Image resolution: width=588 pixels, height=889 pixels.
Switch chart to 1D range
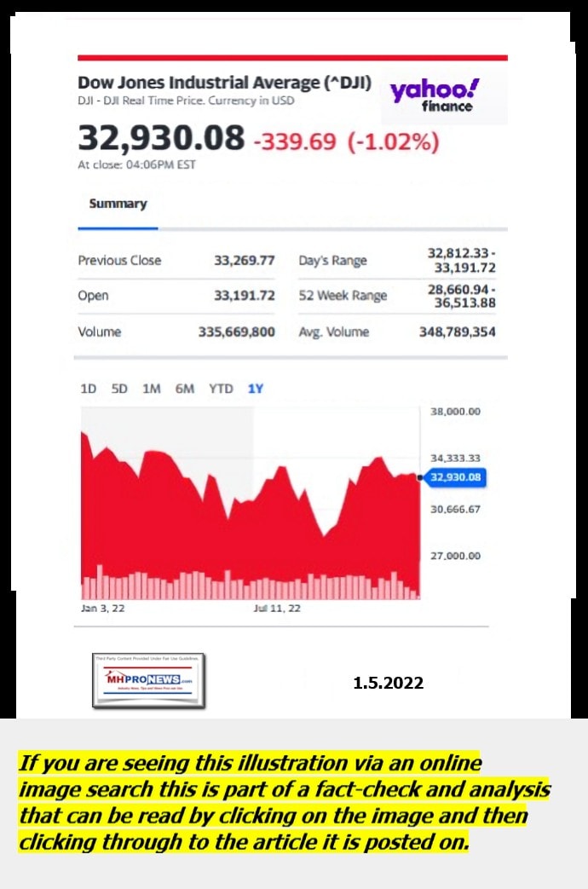(x=89, y=389)
